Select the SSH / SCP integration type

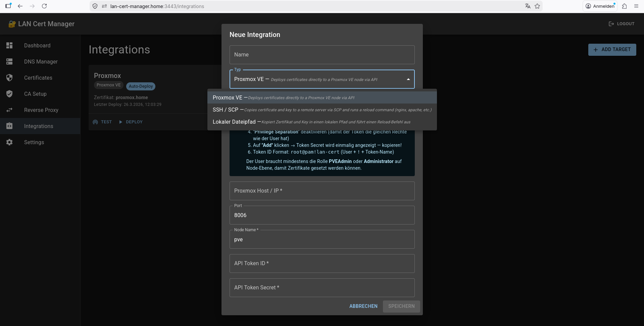(x=322, y=110)
